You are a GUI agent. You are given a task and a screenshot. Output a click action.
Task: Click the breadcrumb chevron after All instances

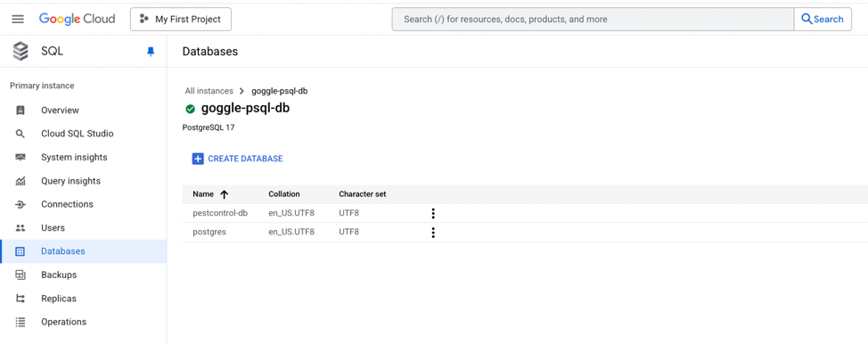pyautogui.click(x=242, y=91)
